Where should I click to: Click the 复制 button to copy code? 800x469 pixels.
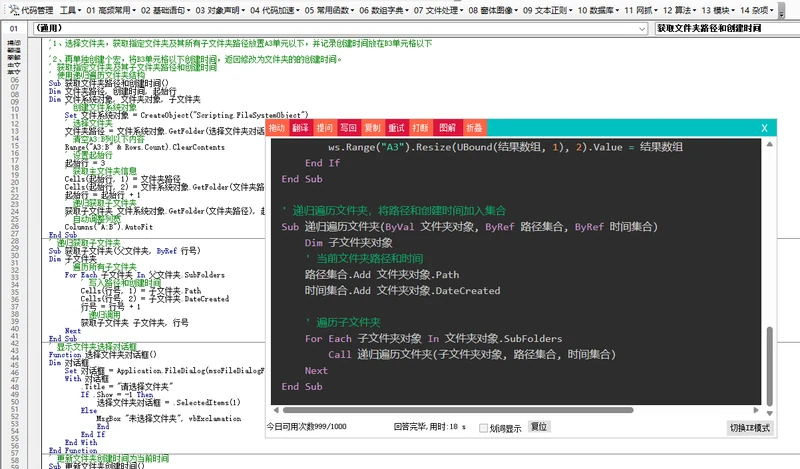point(372,128)
